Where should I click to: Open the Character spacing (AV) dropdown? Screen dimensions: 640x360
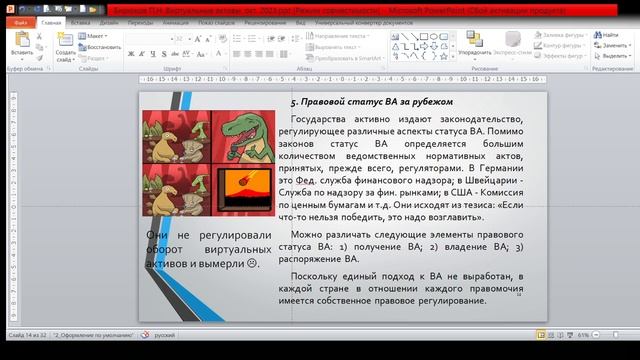point(187,54)
